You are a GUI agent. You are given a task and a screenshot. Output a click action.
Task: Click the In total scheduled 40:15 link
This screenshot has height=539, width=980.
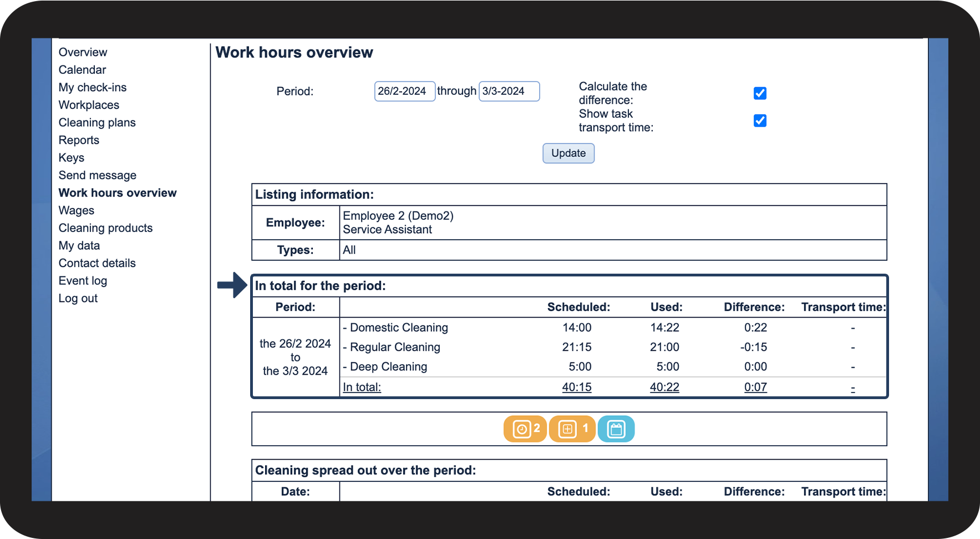point(577,387)
